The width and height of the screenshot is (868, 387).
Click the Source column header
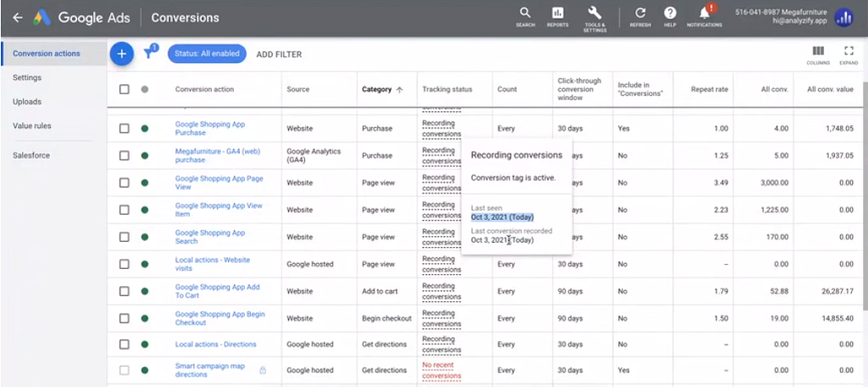point(298,89)
